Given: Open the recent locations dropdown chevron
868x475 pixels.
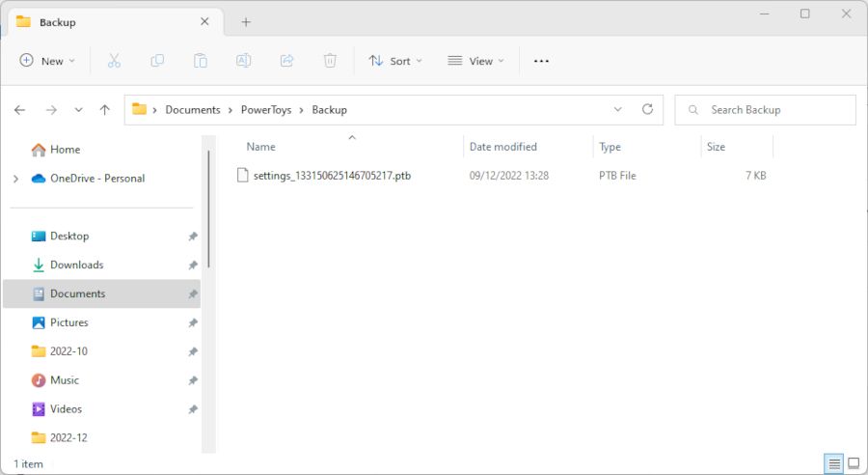Looking at the screenshot, I should coord(79,110).
